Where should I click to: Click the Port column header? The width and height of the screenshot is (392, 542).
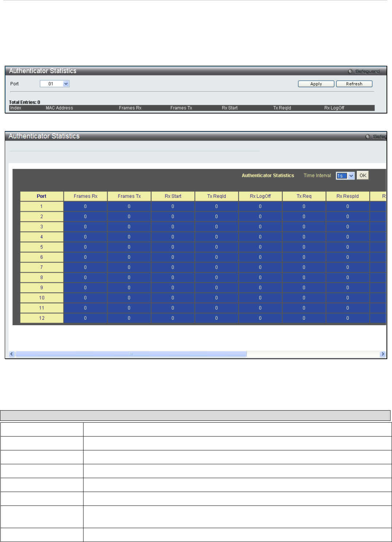pos(42,196)
